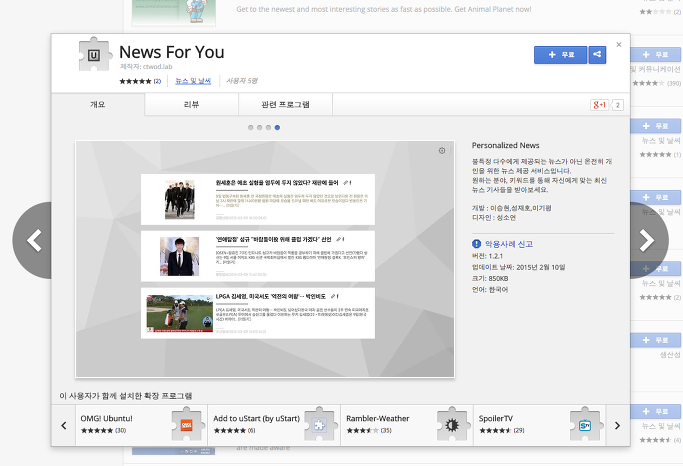The width and height of the screenshot is (683, 466).
Task: Click the Rambler-Weather sun icon
Action: 452,425
